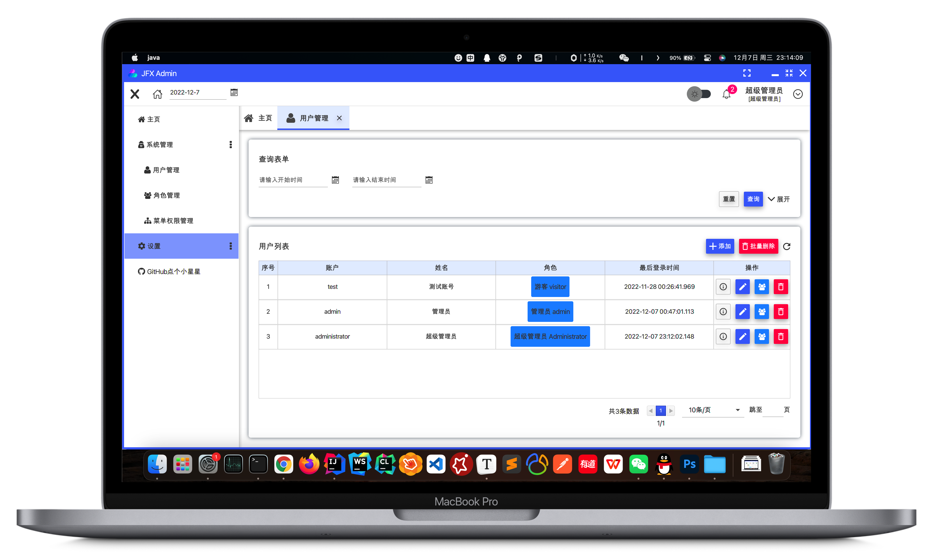The image size is (934, 560).
Task: Click edit pencil icon for admin row
Action: pos(742,312)
